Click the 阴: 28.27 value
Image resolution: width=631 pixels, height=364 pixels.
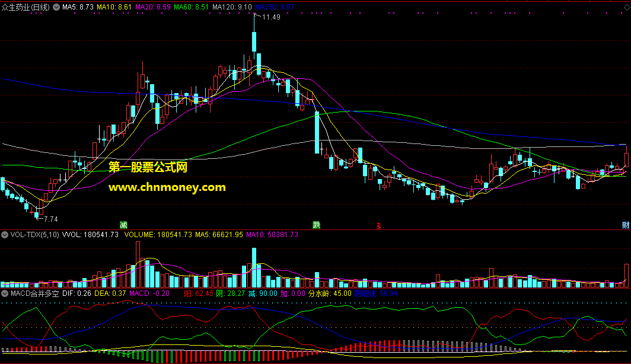click(x=230, y=293)
